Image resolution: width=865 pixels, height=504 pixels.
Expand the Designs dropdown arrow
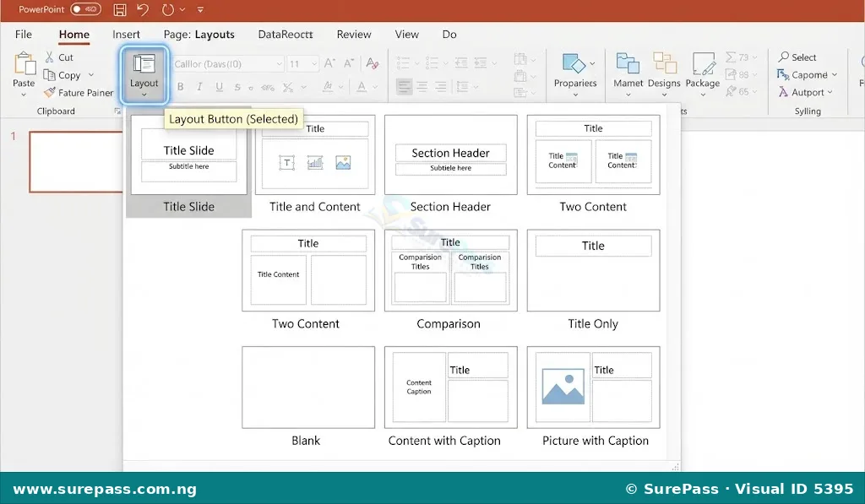tap(664, 95)
